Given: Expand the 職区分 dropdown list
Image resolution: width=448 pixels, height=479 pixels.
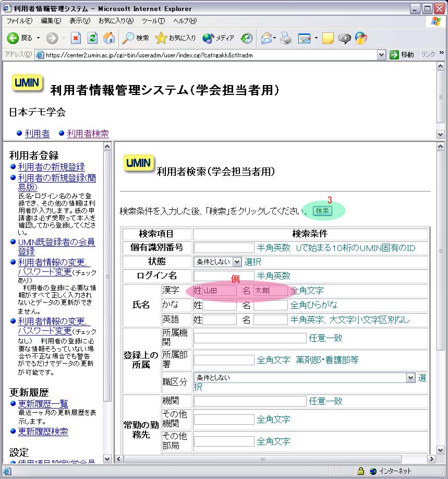Looking at the screenshot, I should point(410,378).
